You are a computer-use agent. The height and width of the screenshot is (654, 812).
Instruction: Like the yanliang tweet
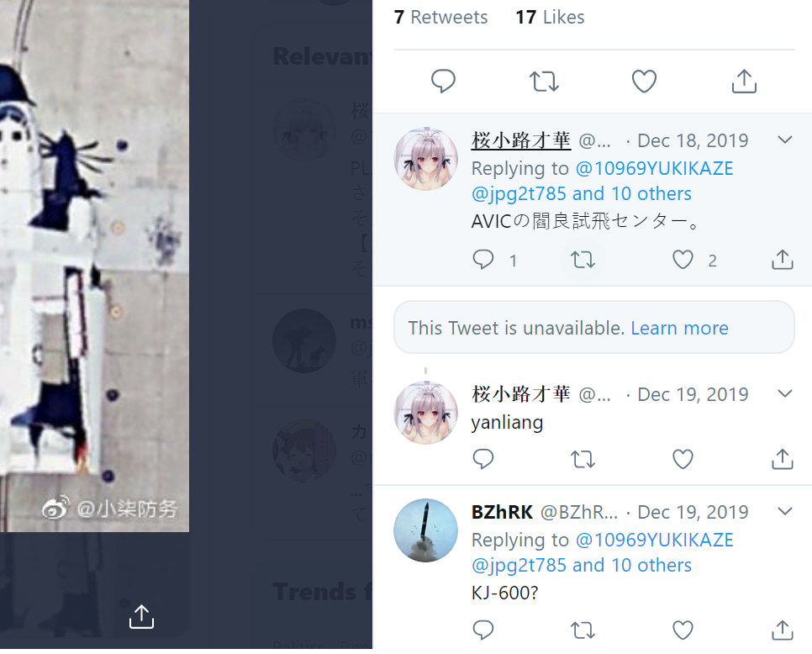click(683, 459)
